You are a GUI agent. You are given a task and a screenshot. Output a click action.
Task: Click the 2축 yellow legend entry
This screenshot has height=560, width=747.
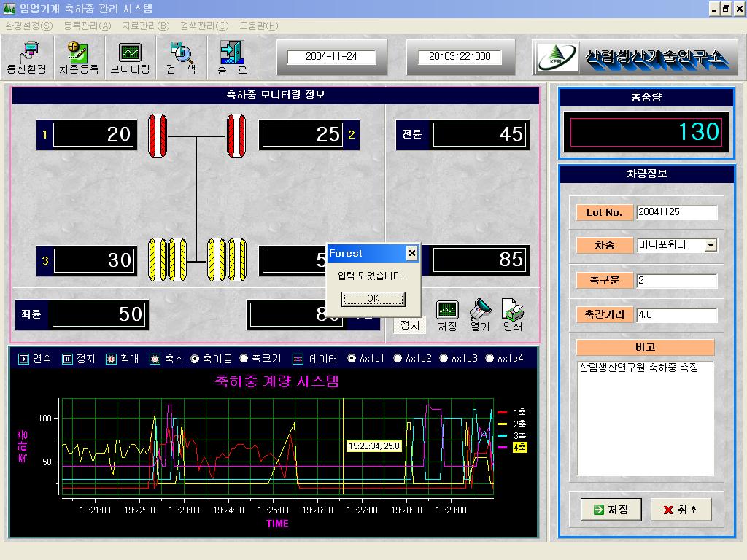(x=512, y=424)
